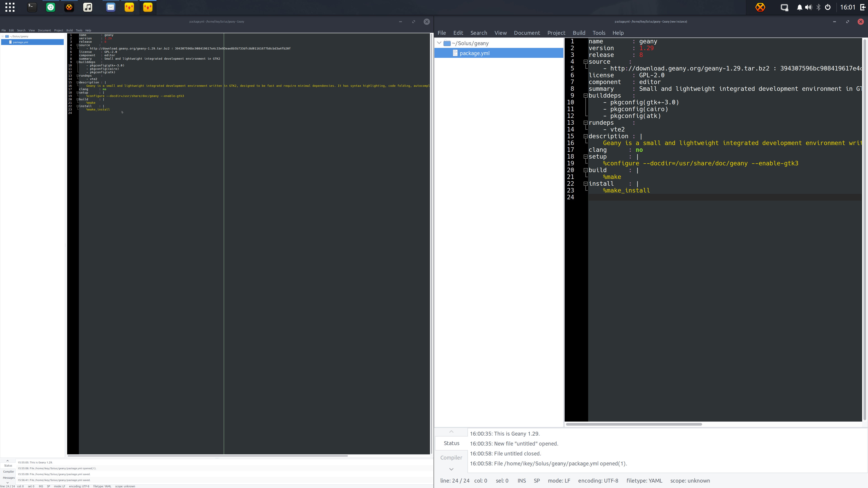Image resolution: width=868 pixels, height=488 pixels.
Task: Open Tools menu in right Geany window
Action: pos(599,33)
